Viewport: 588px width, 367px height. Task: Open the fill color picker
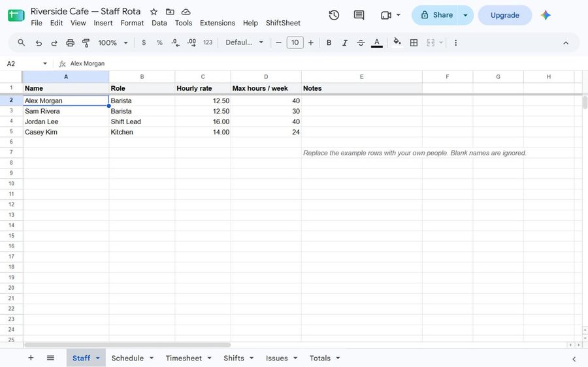(x=397, y=42)
